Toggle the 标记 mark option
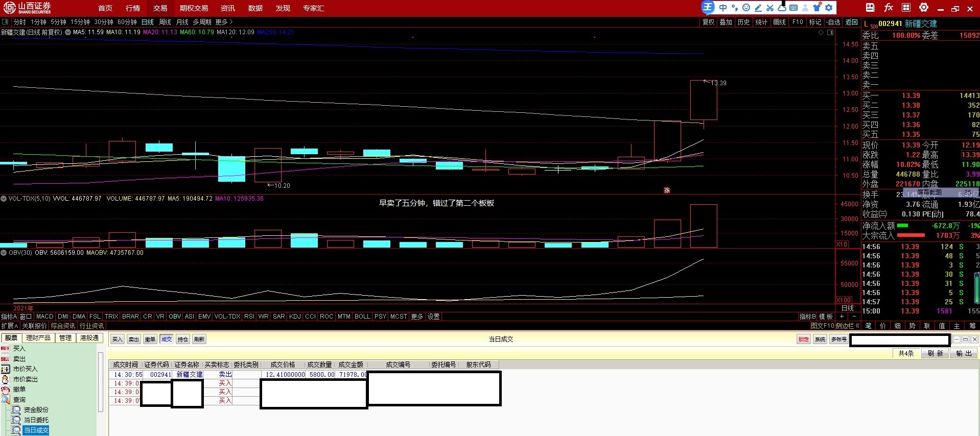 pyautogui.click(x=815, y=22)
